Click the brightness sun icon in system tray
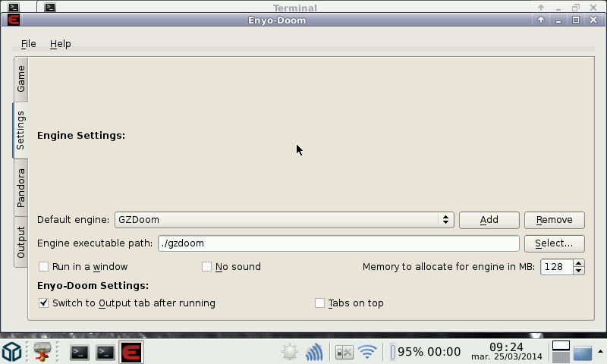 pyautogui.click(x=289, y=352)
